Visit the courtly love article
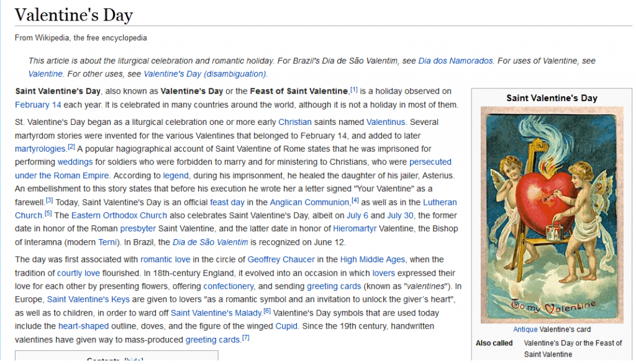The image size is (636, 364). 79,273
